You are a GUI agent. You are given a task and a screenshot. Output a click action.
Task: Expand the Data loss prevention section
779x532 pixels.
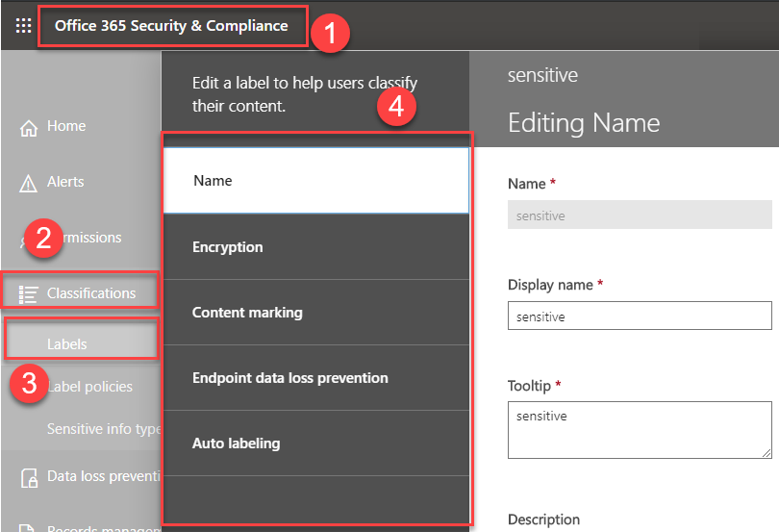101,475
